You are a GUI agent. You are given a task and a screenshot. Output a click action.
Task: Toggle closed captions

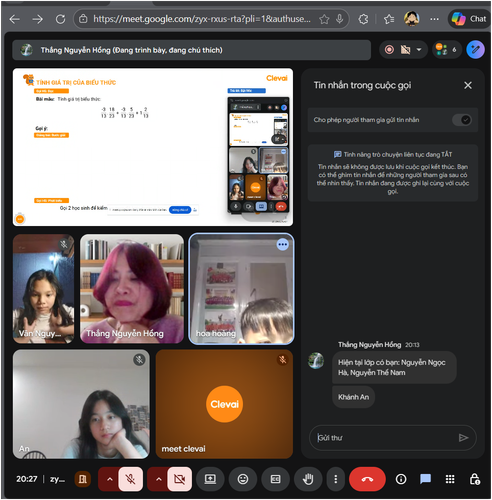[x=275, y=479]
